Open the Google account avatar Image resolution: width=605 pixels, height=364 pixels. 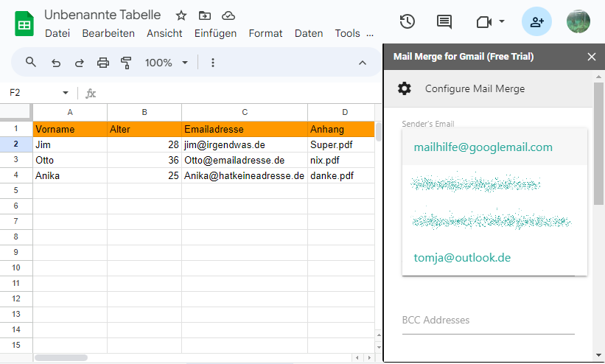coord(578,21)
